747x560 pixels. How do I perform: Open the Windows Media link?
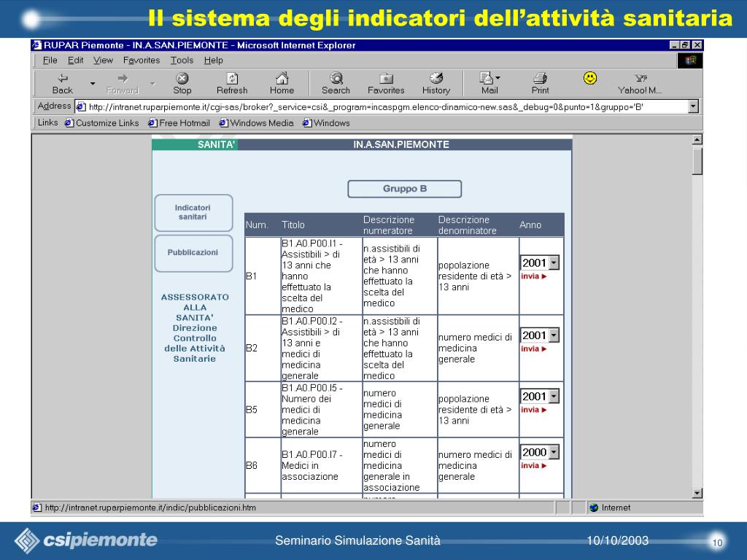coord(256,122)
